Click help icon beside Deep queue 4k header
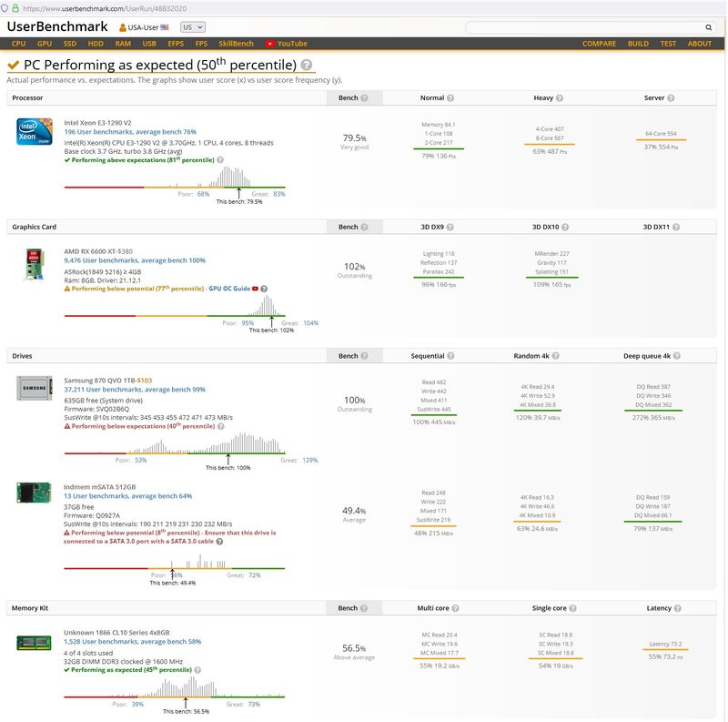Screen dimensions: 728x722 (677, 356)
